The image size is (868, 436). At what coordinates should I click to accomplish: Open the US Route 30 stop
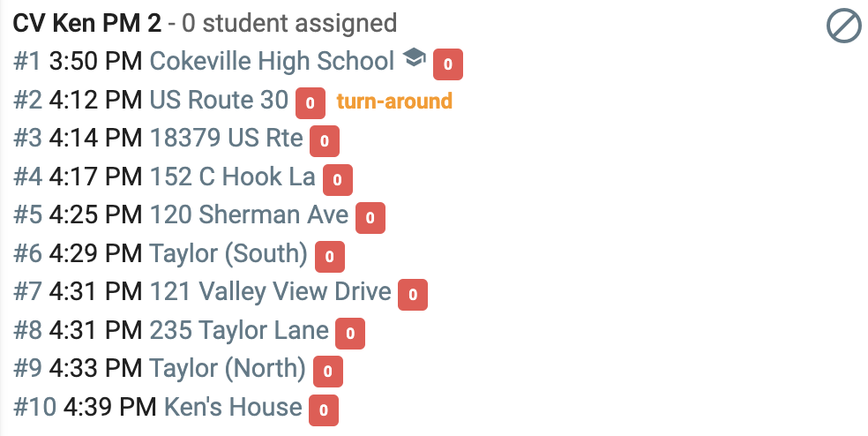(220, 100)
